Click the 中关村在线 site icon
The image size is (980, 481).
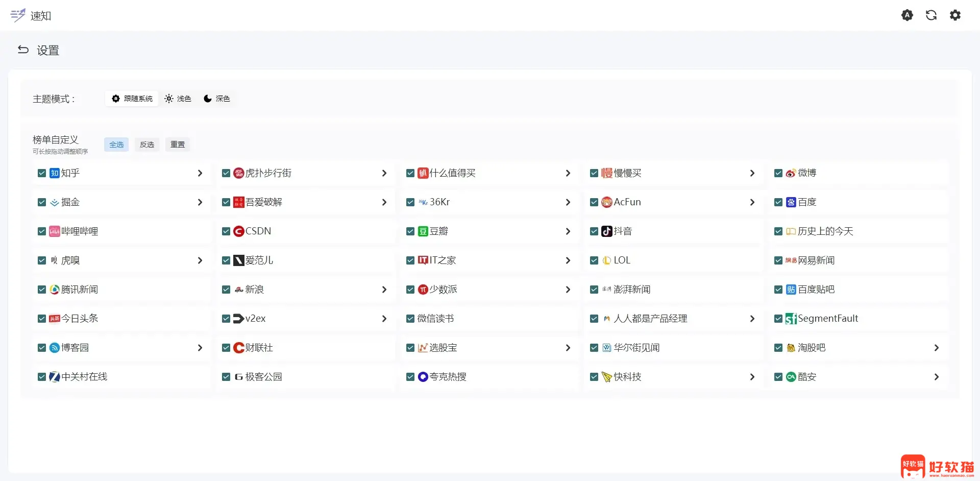pyautogui.click(x=55, y=377)
